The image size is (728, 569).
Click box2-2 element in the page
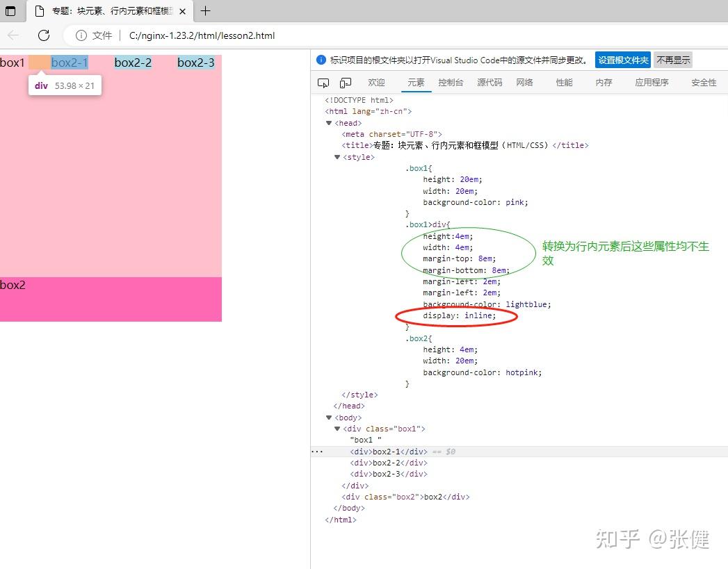[133, 62]
